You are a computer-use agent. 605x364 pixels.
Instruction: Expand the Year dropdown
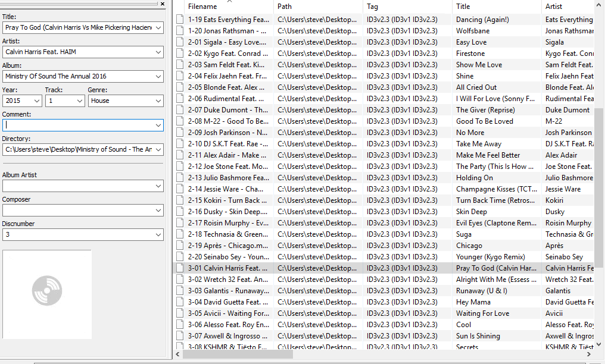[37, 101]
